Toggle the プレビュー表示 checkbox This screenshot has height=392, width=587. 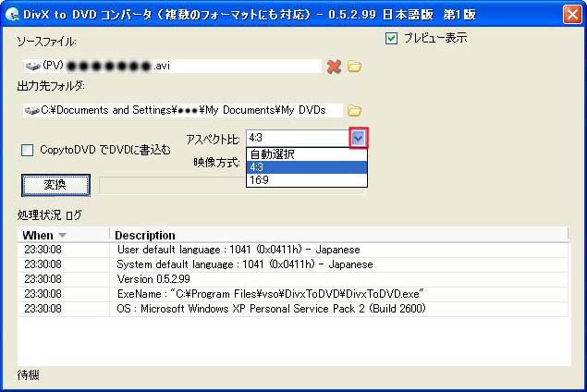(391, 38)
